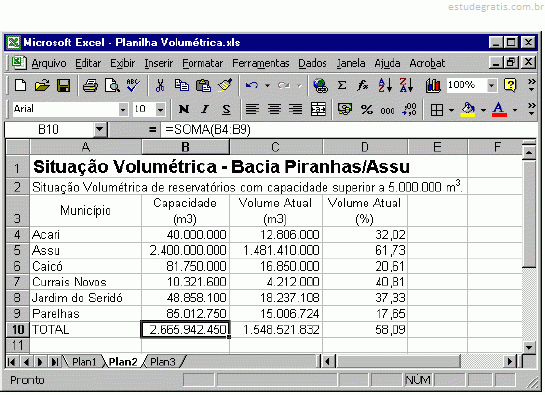This screenshot has width=545, height=395.
Task: Sort ascending with the A-Z icon
Action: coord(385,86)
